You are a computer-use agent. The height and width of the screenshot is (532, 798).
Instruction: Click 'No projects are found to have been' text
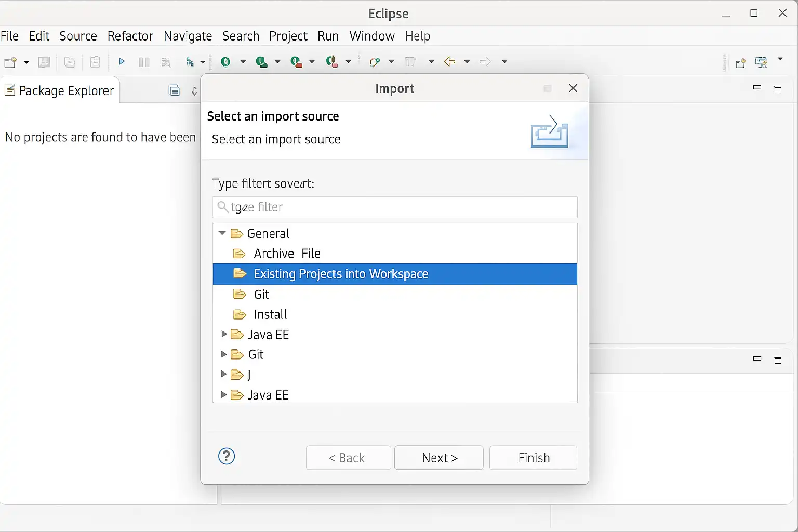(x=100, y=137)
